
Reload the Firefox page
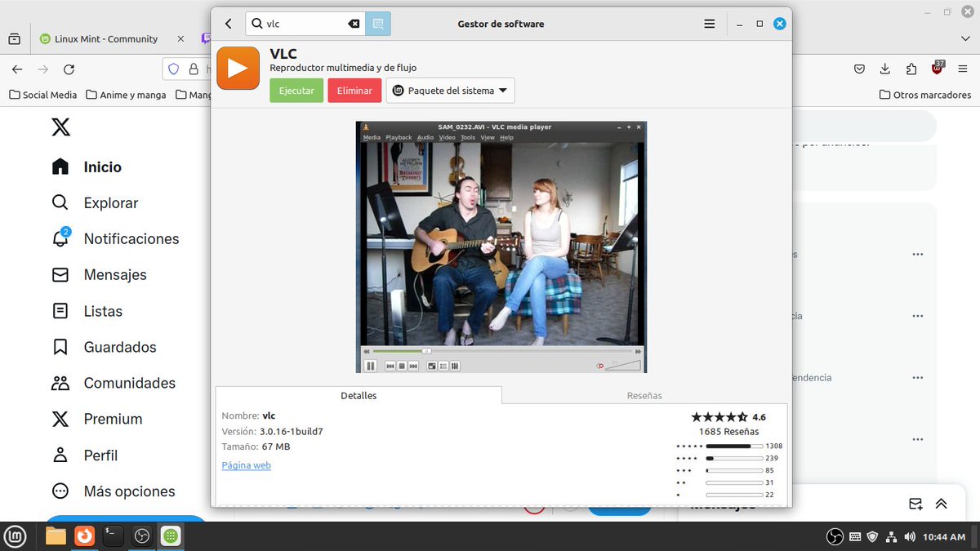pos(69,69)
